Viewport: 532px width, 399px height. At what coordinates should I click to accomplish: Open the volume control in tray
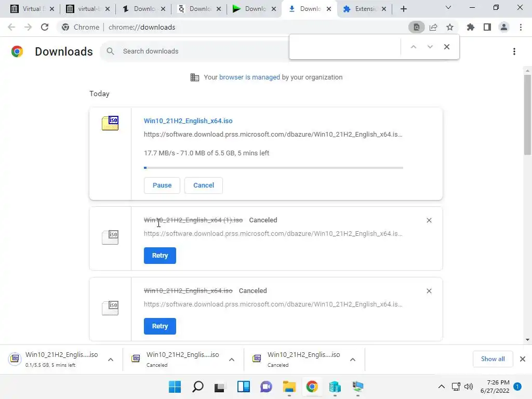click(469, 387)
